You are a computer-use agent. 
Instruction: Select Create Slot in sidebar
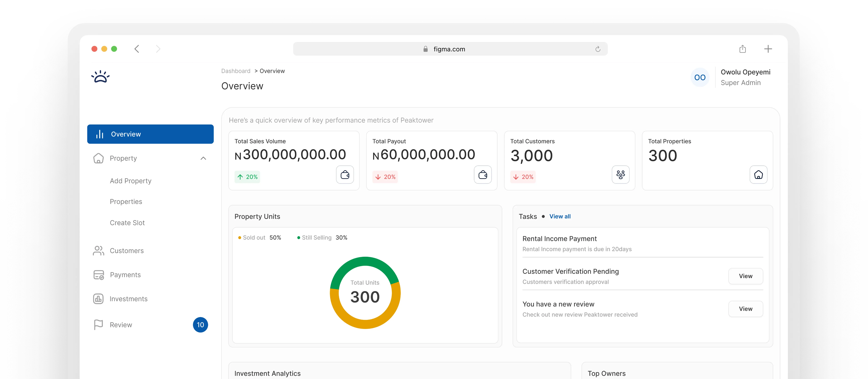pos(127,223)
